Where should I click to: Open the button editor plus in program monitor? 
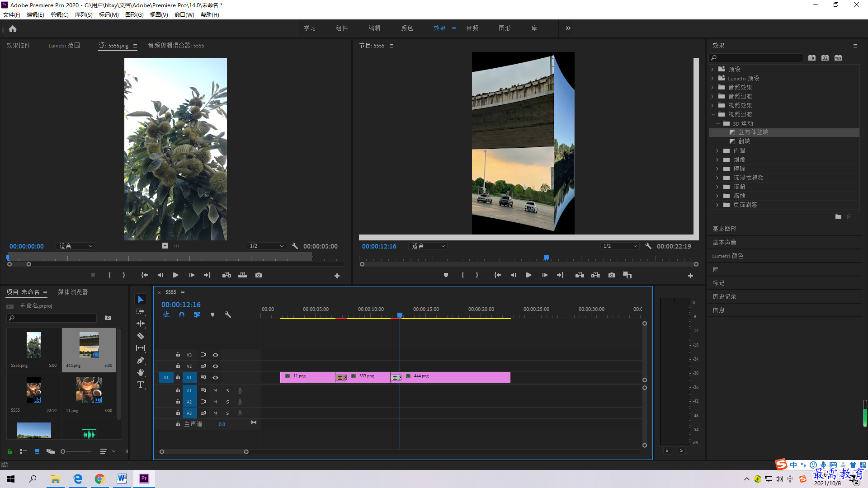pyautogui.click(x=690, y=276)
